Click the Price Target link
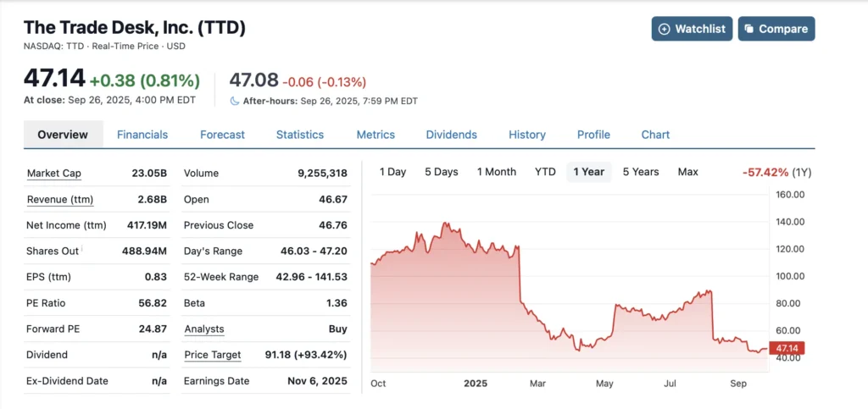This screenshot has width=868, height=409. click(x=213, y=355)
